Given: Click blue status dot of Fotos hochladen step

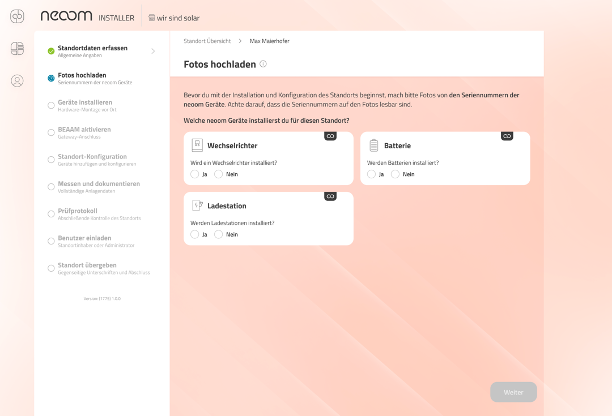Looking at the screenshot, I should 51,78.
